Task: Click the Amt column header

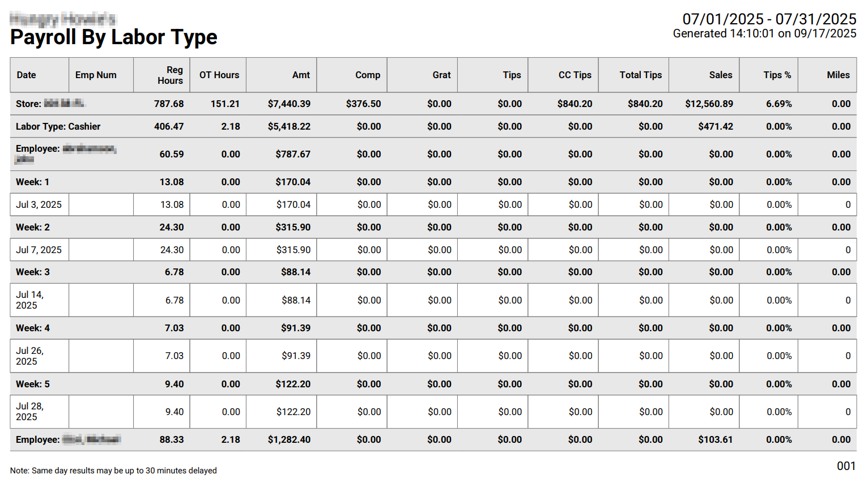Action: 282,75
